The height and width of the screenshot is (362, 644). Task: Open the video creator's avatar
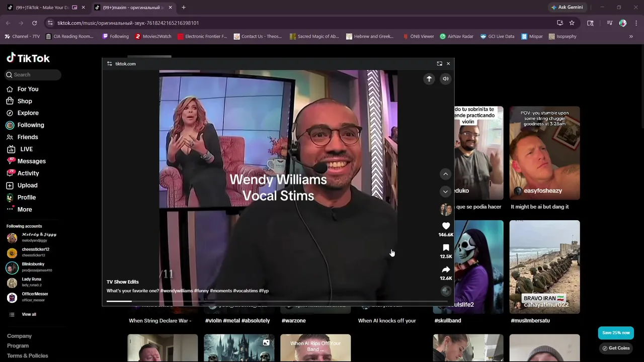pyautogui.click(x=446, y=210)
